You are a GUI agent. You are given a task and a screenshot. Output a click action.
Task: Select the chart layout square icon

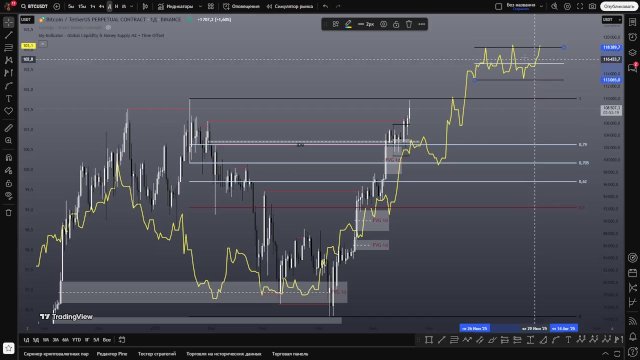point(498,7)
